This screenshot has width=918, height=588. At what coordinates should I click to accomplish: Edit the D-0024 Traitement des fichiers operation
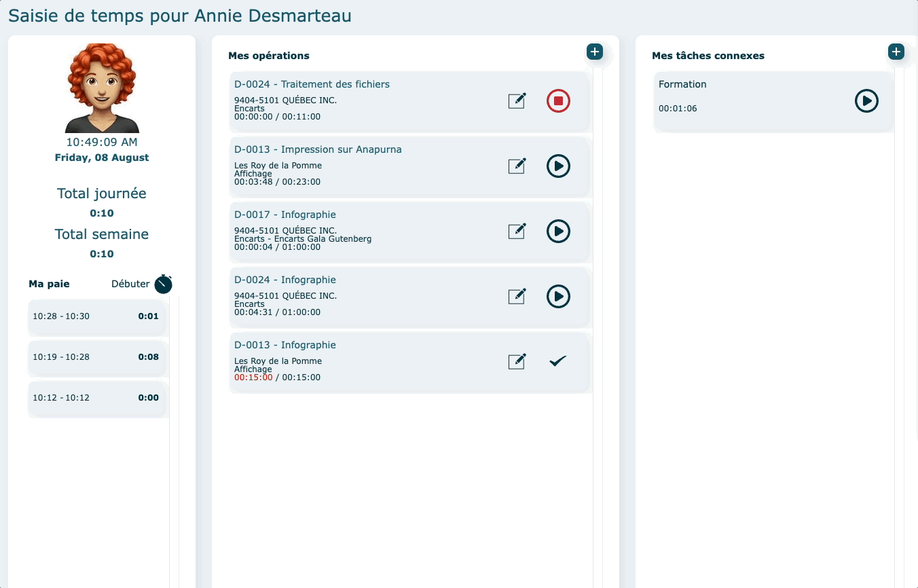tap(517, 101)
